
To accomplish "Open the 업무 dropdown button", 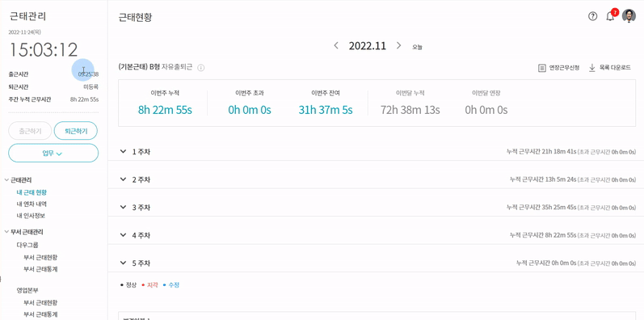I will (x=53, y=154).
